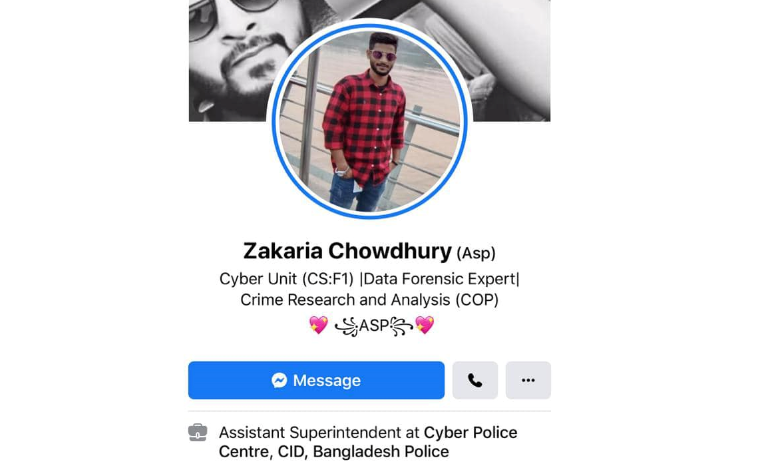Click the Messenger logo inside Message button
760x469 pixels.
pos(279,380)
